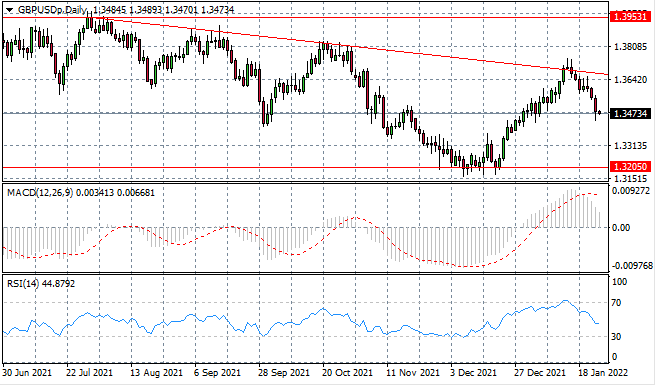Viewport: 655px width, 385px height.
Task: Click the 1.32050 red support price label
Action: 631,167
